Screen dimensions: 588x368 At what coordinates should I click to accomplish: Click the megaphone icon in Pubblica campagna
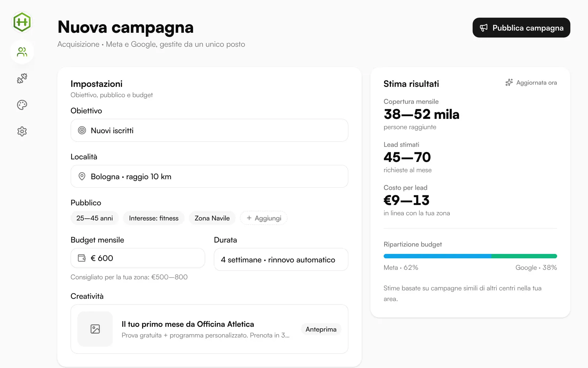(x=484, y=28)
